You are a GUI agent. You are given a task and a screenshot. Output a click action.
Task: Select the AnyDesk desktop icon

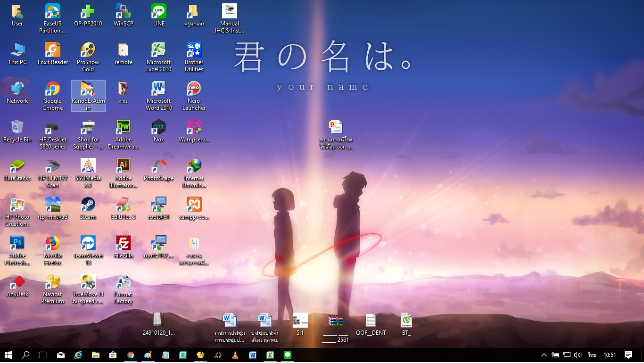[17, 286]
